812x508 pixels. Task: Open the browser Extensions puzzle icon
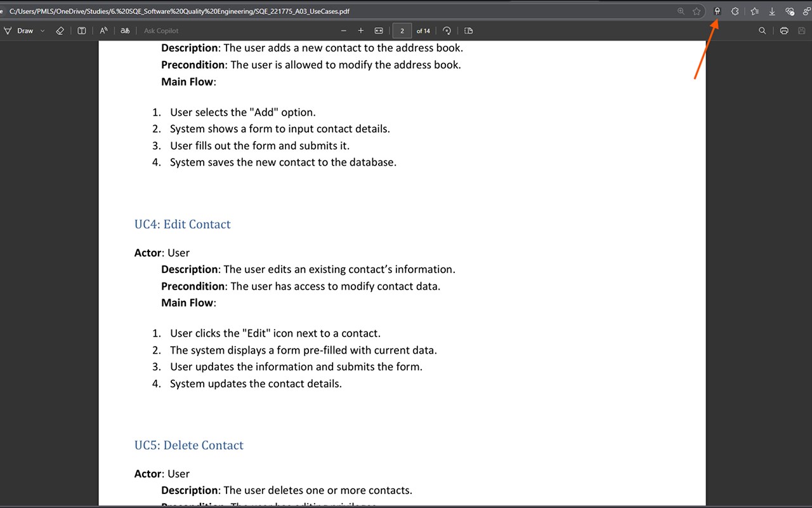point(735,11)
